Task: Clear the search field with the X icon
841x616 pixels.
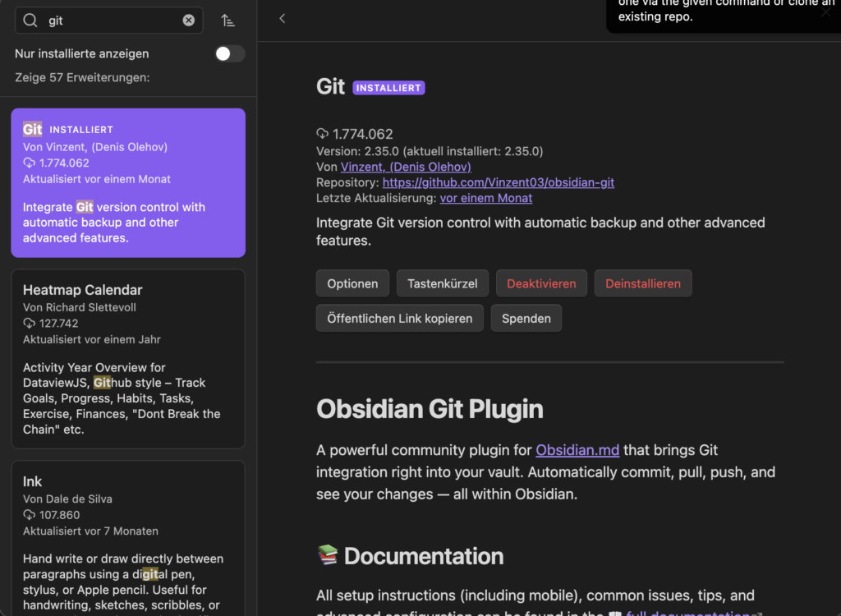Action: [x=189, y=21]
